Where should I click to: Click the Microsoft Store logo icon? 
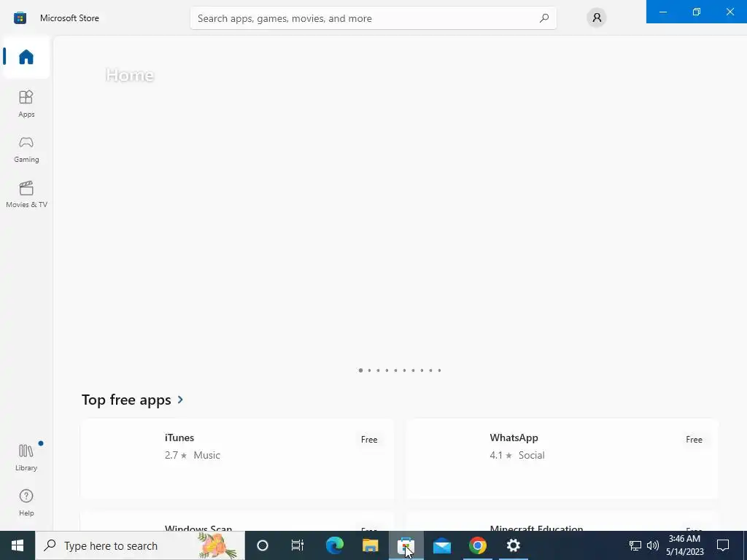(x=20, y=18)
